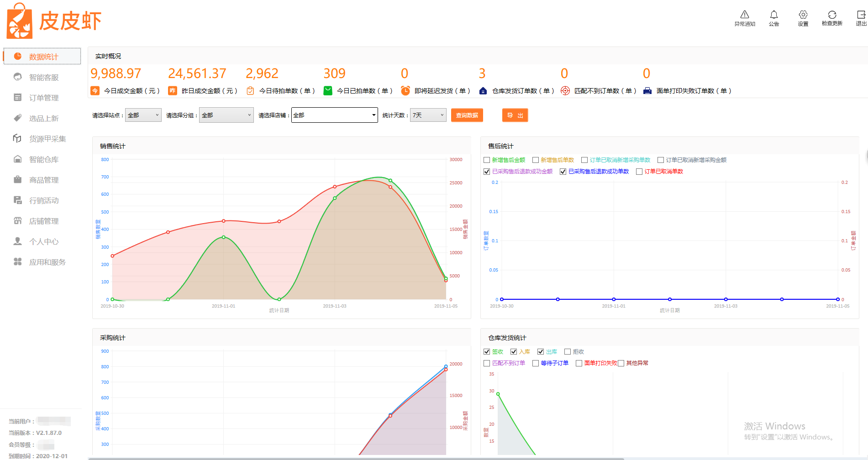This screenshot has width=868, height=460.
Task: Click the 异常通知 alert icon
Action: 744,18
